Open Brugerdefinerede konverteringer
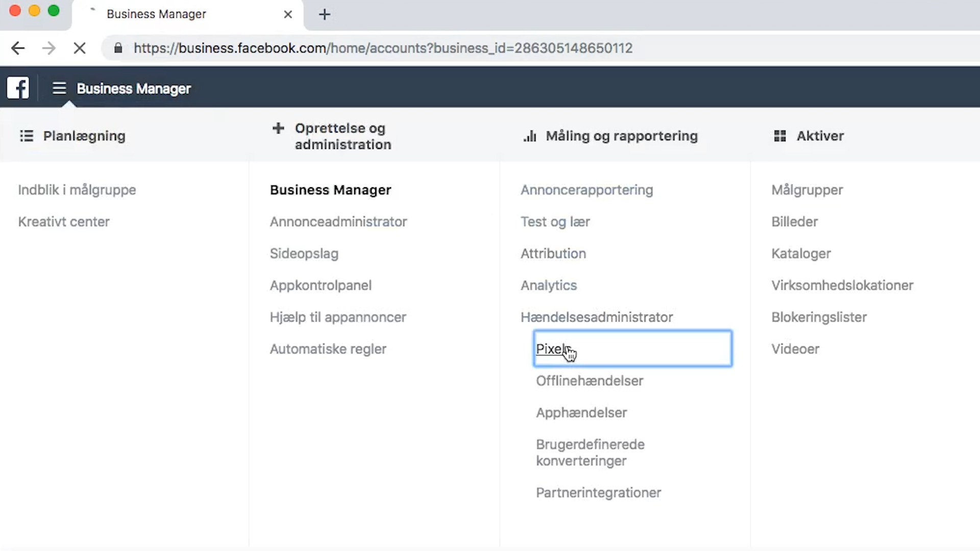The image size is (980, 551). 590,453
